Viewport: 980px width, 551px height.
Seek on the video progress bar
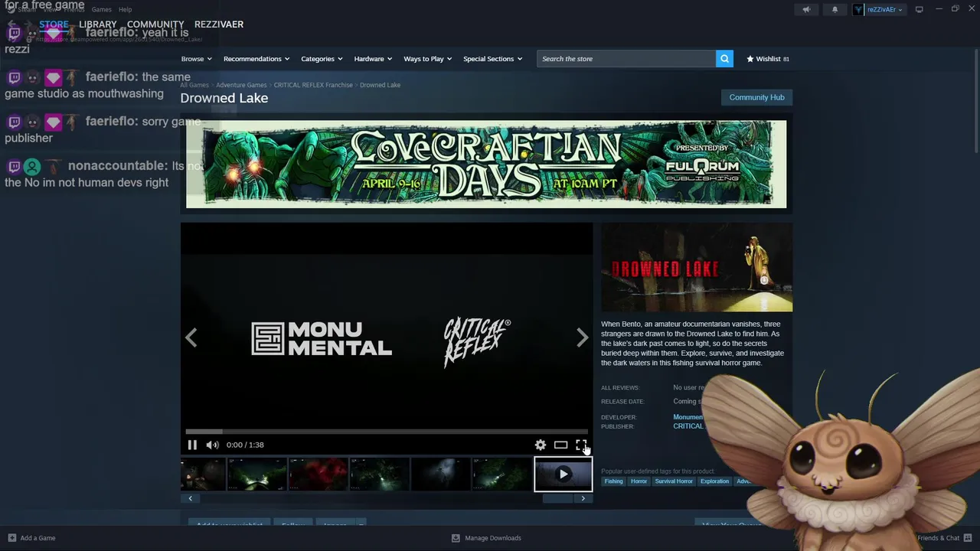(x=387, y=432)
